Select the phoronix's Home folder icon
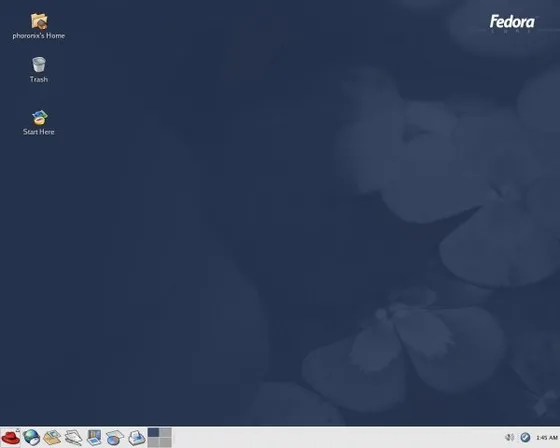Image resolution: width=560 pixels, height=448 pixels. pos(39,21)
